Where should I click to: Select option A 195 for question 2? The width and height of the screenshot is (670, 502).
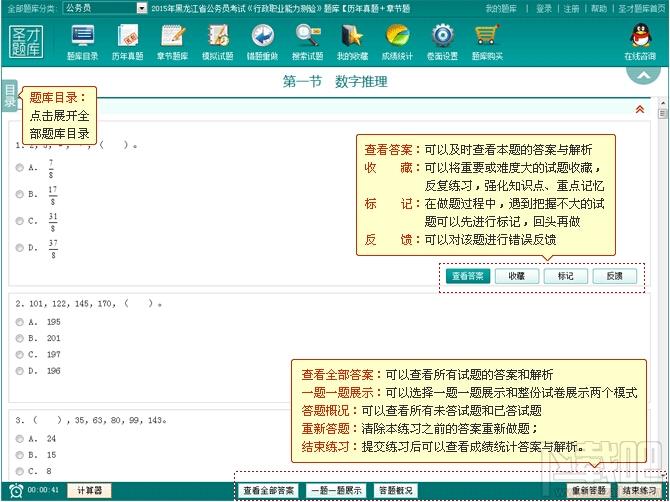[20, 322]
